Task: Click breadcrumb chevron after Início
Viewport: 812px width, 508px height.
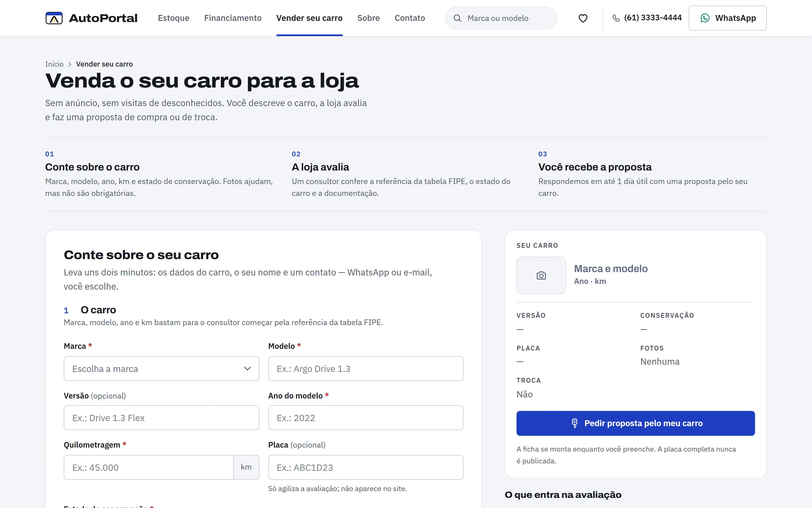Action: [70, 64]
